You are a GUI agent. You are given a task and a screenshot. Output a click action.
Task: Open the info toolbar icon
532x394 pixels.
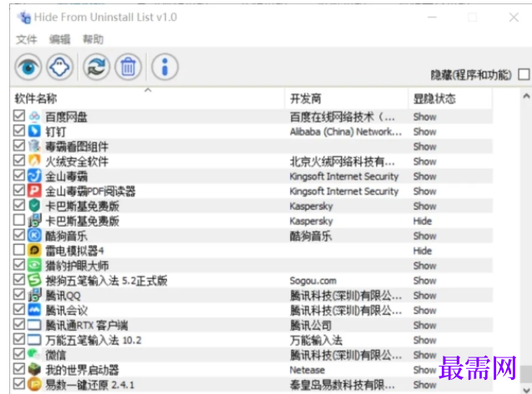click(x=164, y=67)
